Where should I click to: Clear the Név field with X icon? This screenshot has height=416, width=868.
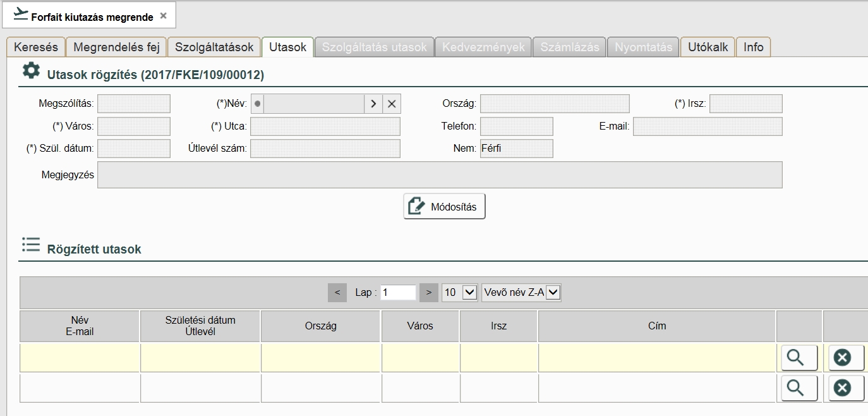pos(392,104)
